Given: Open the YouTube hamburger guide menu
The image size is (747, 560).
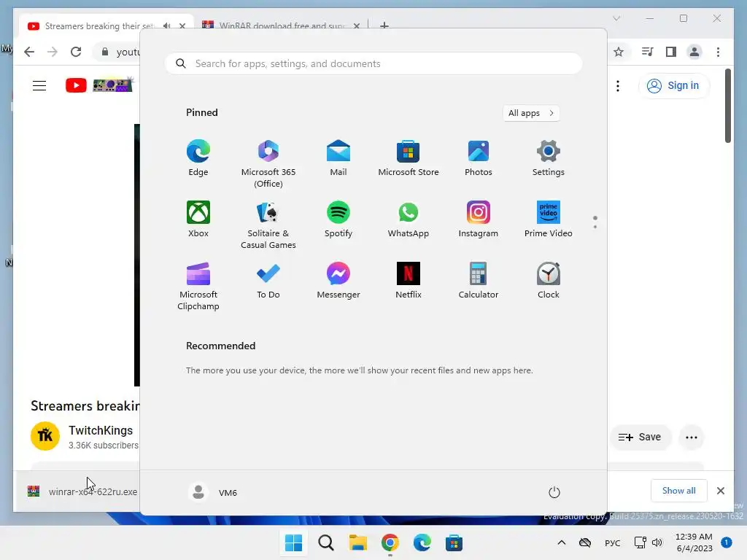Looking at the screenshot, I should [39, 86].
